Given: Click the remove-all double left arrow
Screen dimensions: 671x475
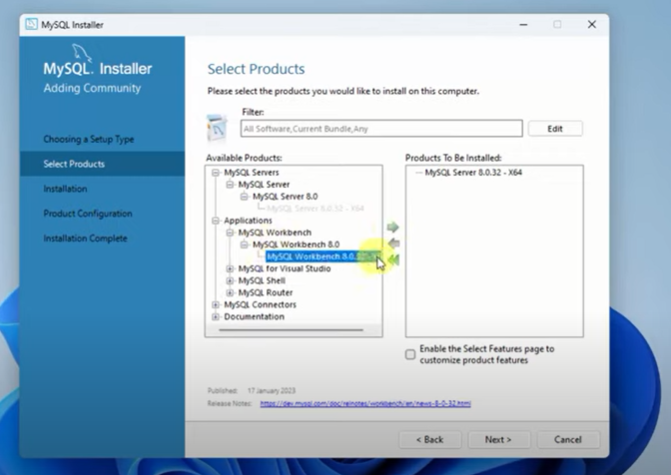Looking at the screenshot, I should tap(394, 259).
